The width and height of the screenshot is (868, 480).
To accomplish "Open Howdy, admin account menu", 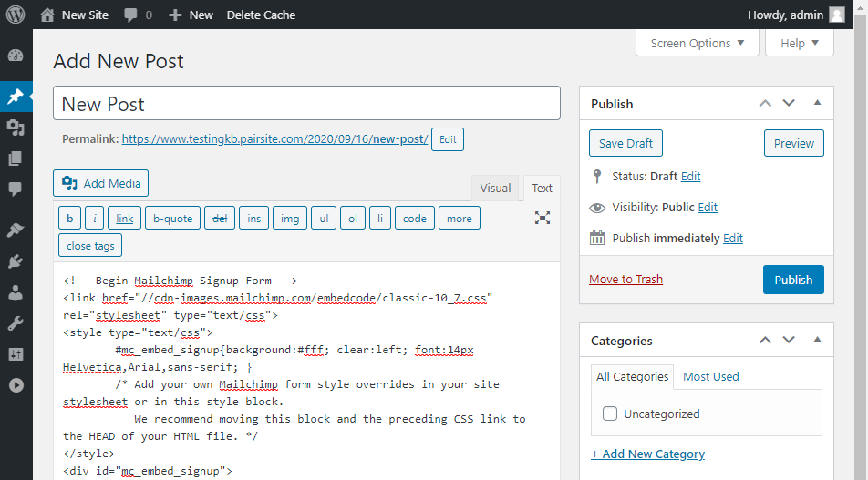I will (796, 15).
